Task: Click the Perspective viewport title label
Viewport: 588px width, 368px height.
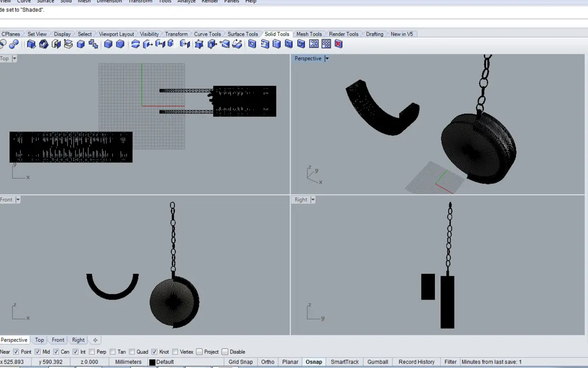Action: pos(308,58)
